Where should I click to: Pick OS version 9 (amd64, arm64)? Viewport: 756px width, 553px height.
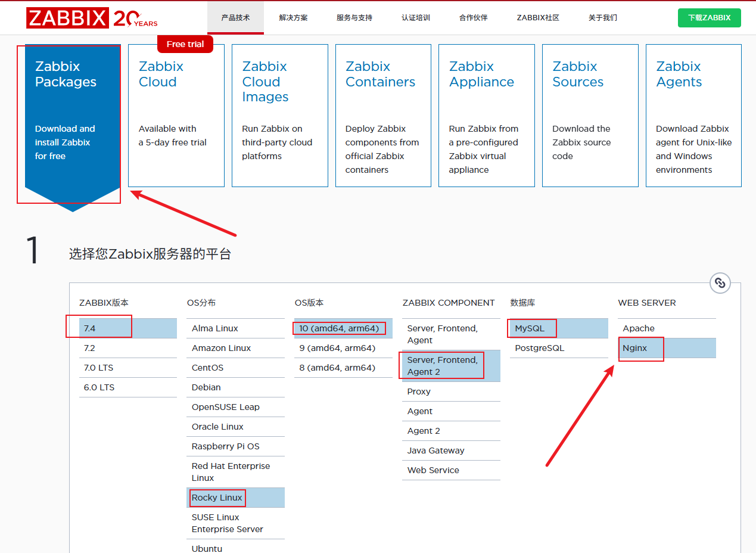click(344, 348)
